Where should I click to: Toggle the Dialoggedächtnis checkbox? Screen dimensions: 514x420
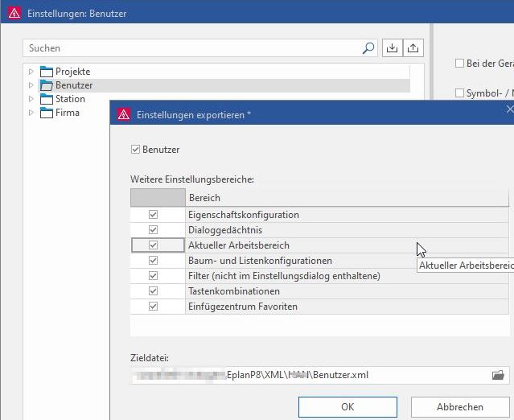click(x=153, y=230)
